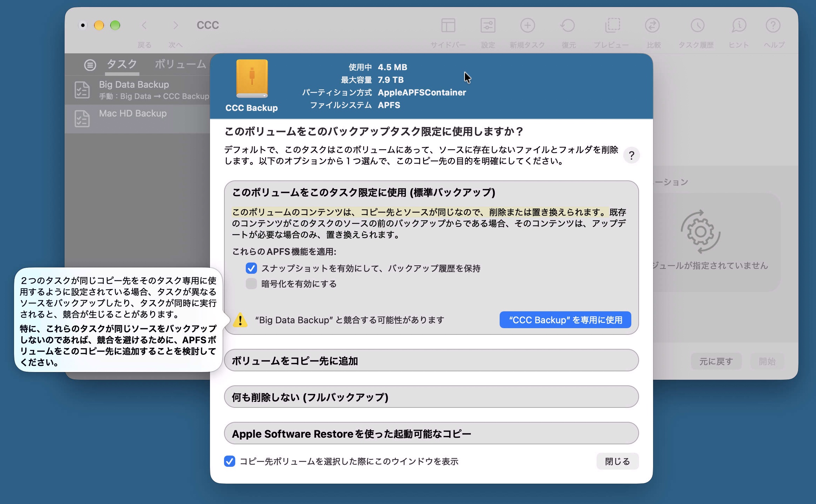Viewport: 816px width, 504px height.
Task: Open the ヒント tips toolbar icon
Action: click(x=739, y=26)
